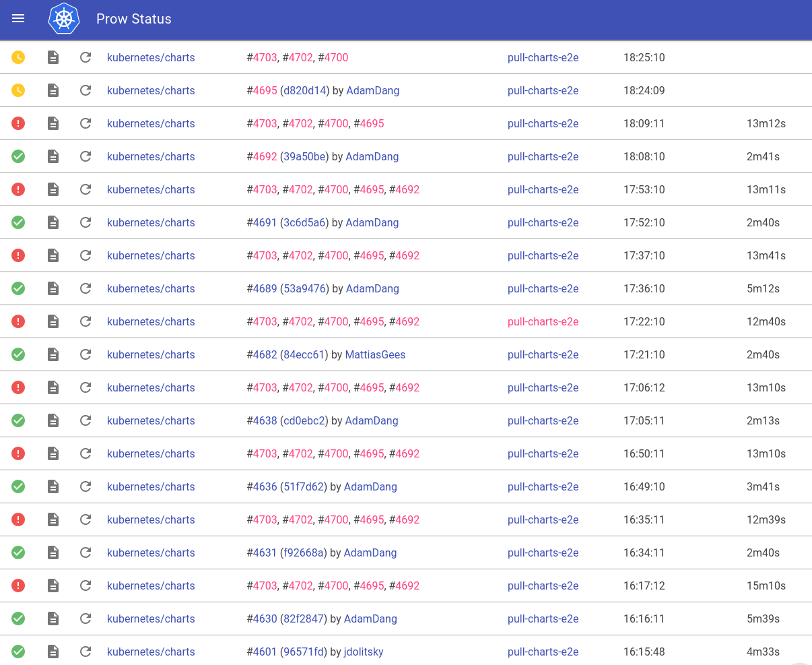The height and width of the screenshot is (665, 812).
Task: Open log icon for the 18:25:10 job
Action: tap(53, 57)
